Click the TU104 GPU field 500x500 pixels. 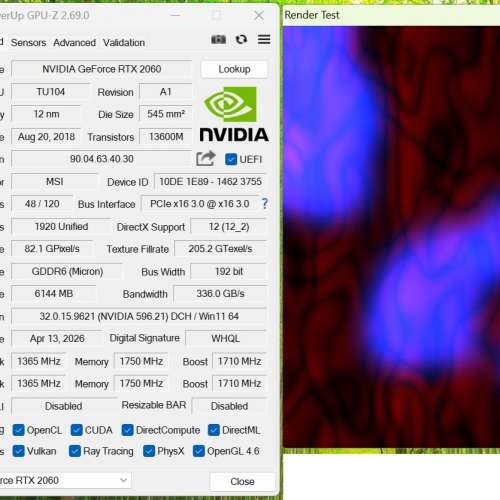coord(51,92)
